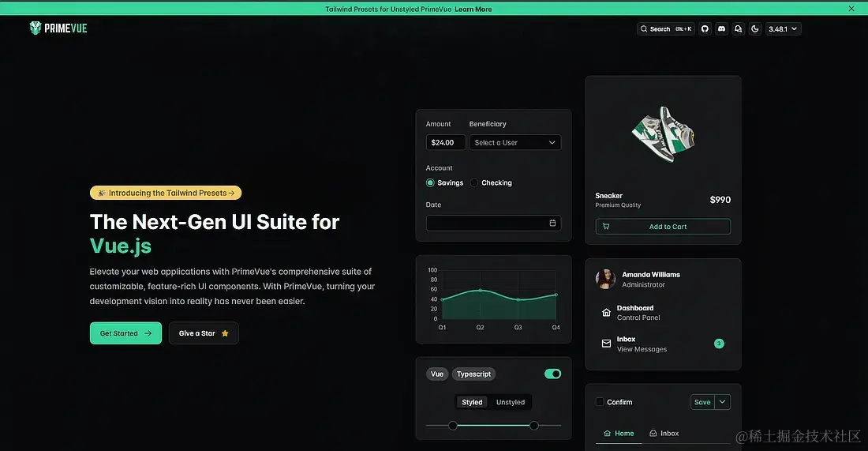868x451 pixels.
Task: Click the right range slider handle
Action: click(533, 426)
